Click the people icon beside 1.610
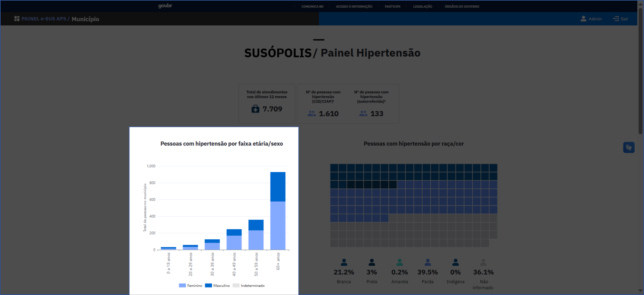Screen dimensions: 644x295 (x=312, y=114)
